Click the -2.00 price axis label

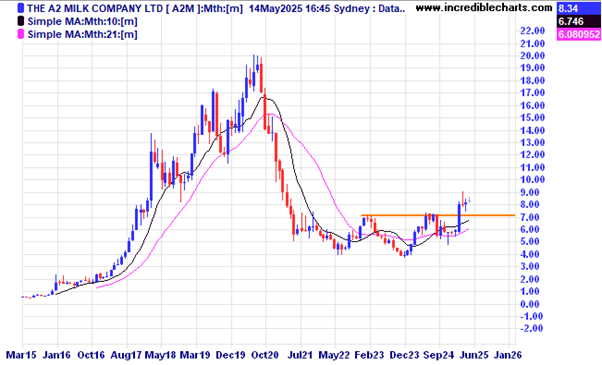[x=532, y=329]
